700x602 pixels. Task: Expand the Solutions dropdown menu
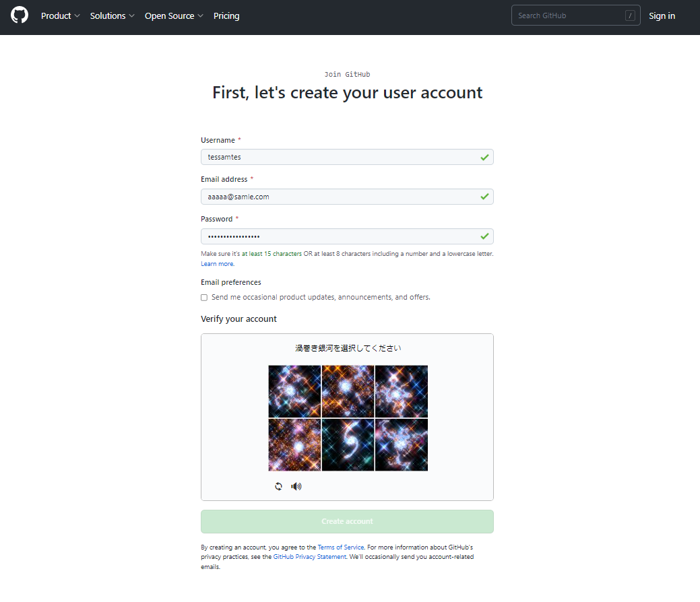click(x=112, y=15)
